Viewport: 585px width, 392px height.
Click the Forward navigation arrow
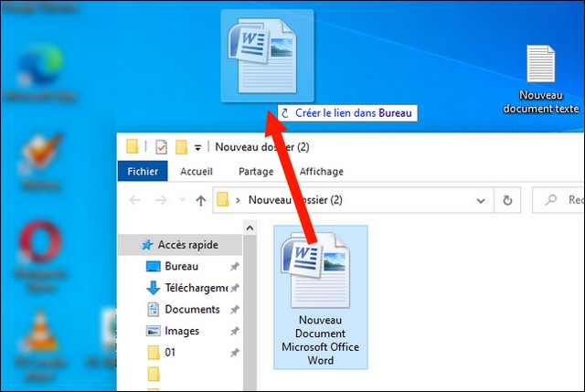(161, 200)
